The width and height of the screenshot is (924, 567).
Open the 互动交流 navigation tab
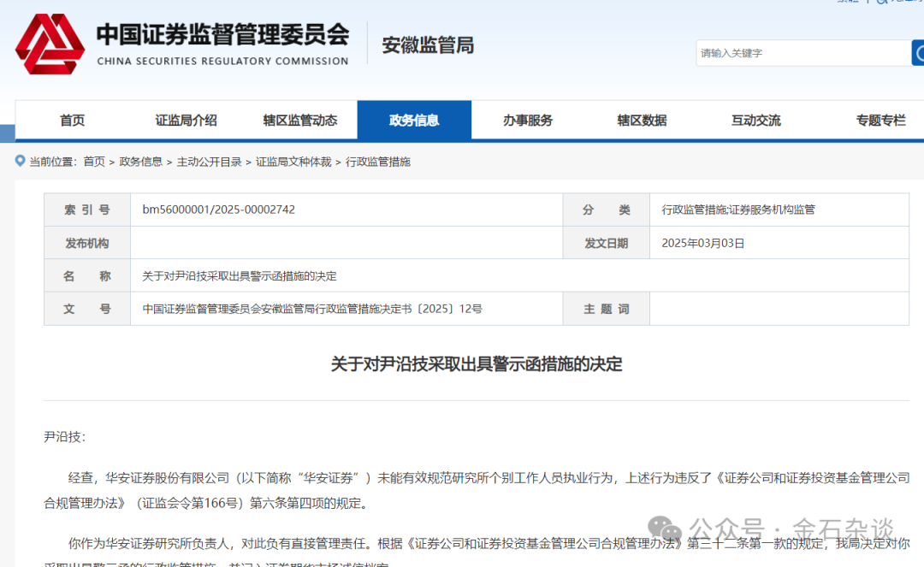tap(755, 121)
